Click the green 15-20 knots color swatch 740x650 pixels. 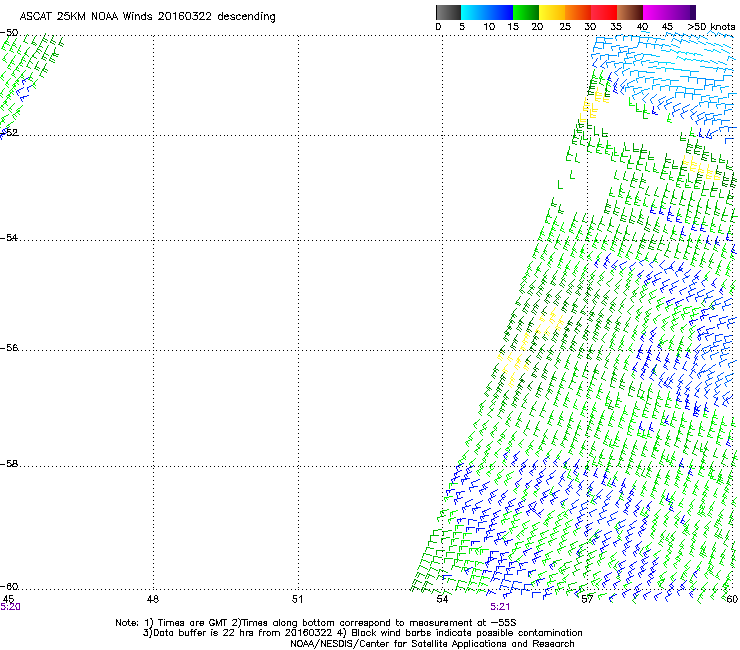tap(526, 12)
